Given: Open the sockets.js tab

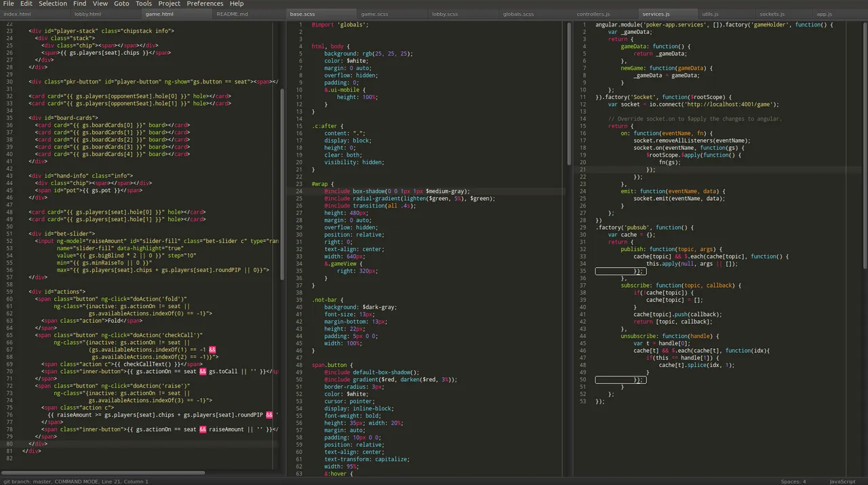Looking at the screenshot, I should pyautogui.click(x=772, y=14).
